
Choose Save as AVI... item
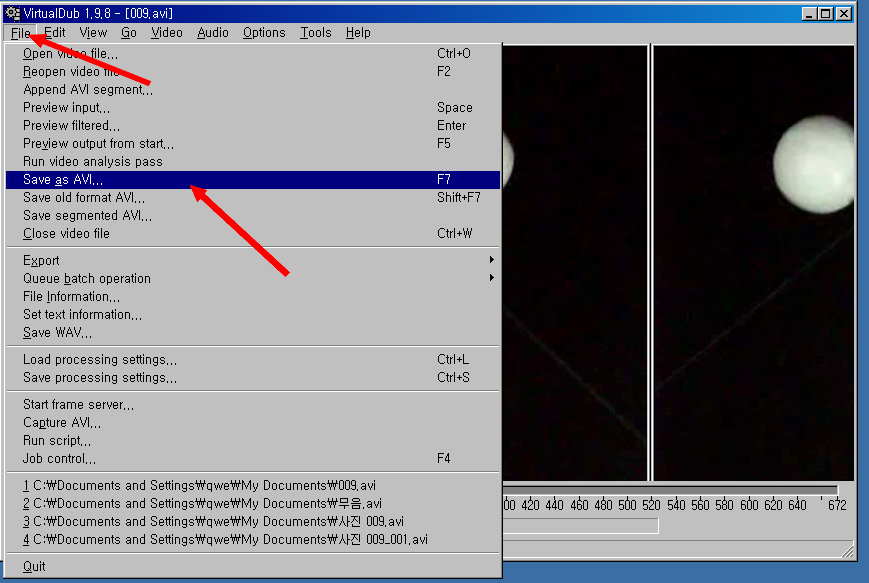pyautogui.click(x=253, y=180)
